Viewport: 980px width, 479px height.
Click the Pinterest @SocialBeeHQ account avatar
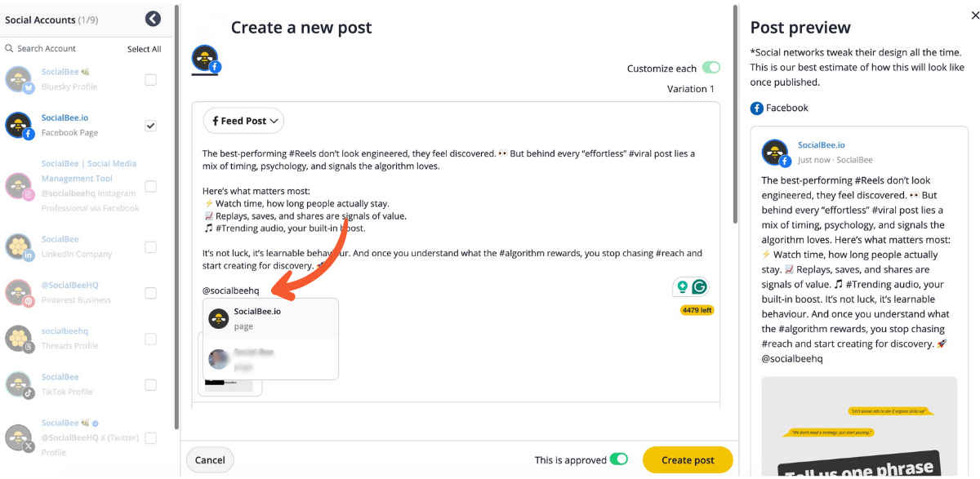click(x=19, y=293)
